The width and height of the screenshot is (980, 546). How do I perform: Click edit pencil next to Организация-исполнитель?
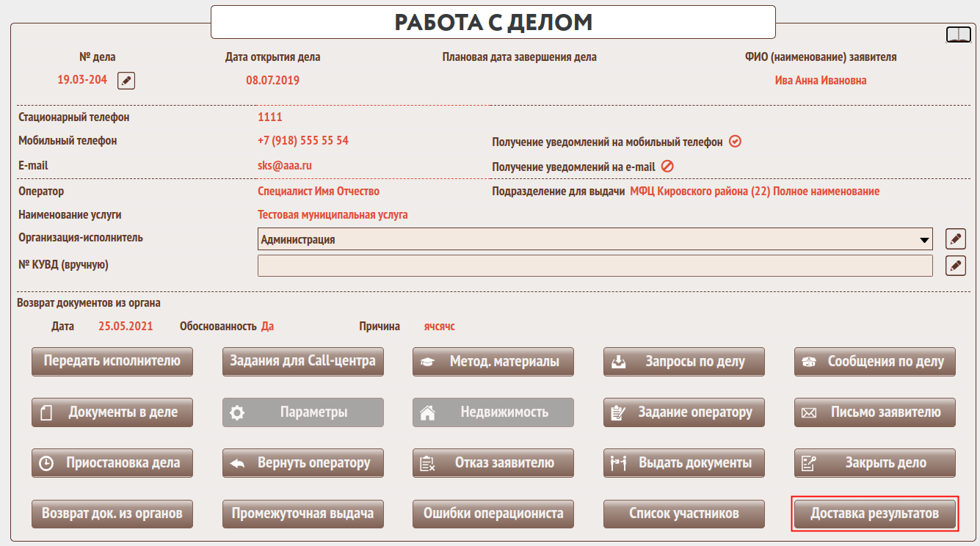[x=955, y=239]
